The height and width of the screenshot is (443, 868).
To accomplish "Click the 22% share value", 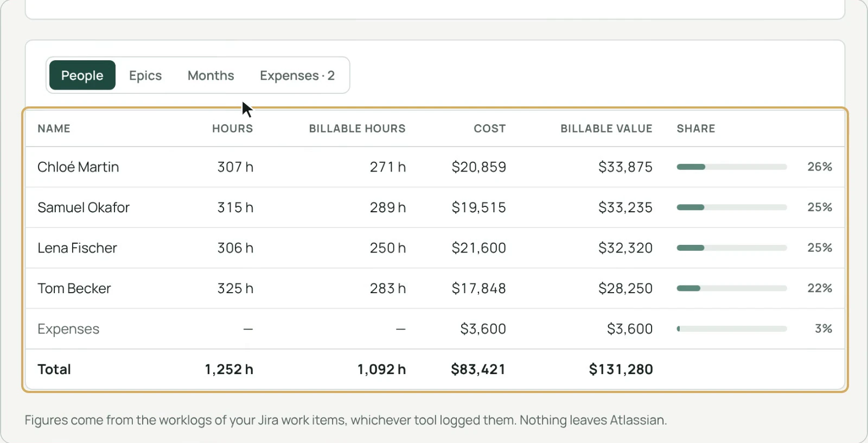I will click(x=820, y=288).
